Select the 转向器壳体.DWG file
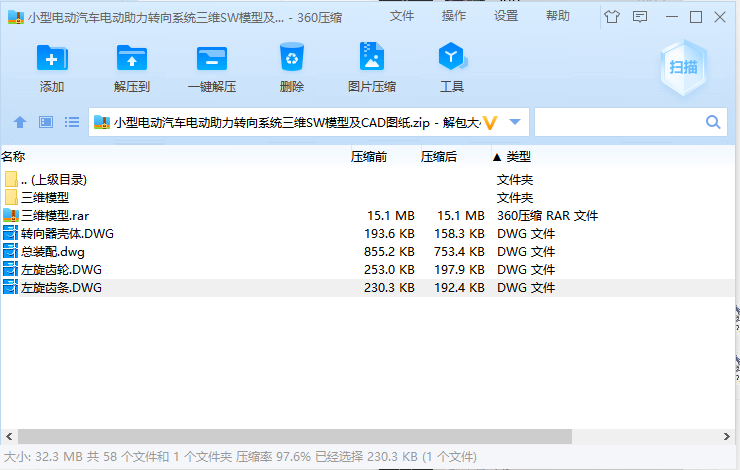 pyautogui.click(x=368, y=234)
